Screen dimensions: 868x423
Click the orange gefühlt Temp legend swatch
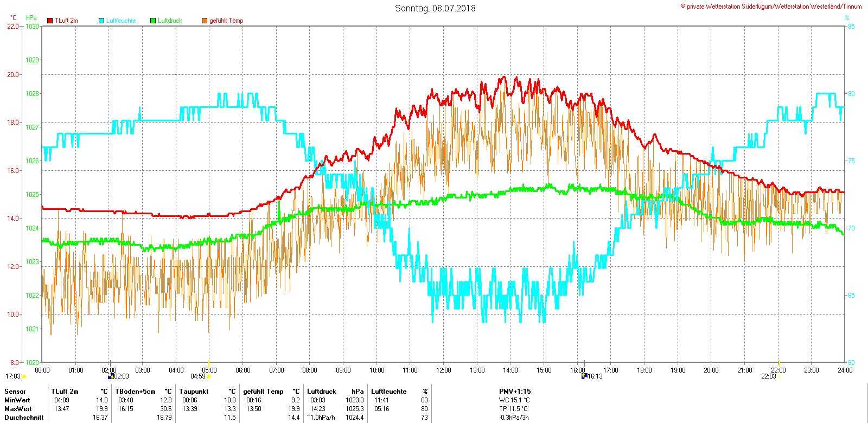click(205, 21)
